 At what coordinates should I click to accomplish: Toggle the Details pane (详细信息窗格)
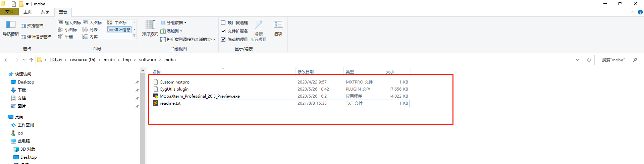click(36, 37)
